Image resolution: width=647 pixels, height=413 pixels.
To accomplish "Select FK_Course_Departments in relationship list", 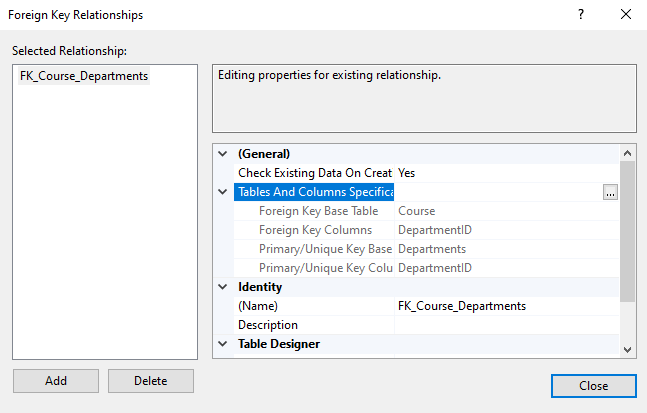I will coord(84,76).
